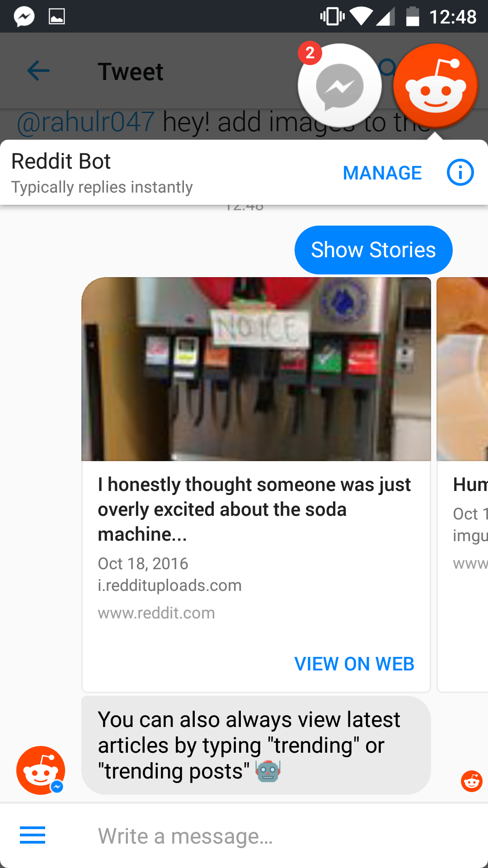Tap the Messenger chat head bubble

pyautogui.click(x=339, y=86)
